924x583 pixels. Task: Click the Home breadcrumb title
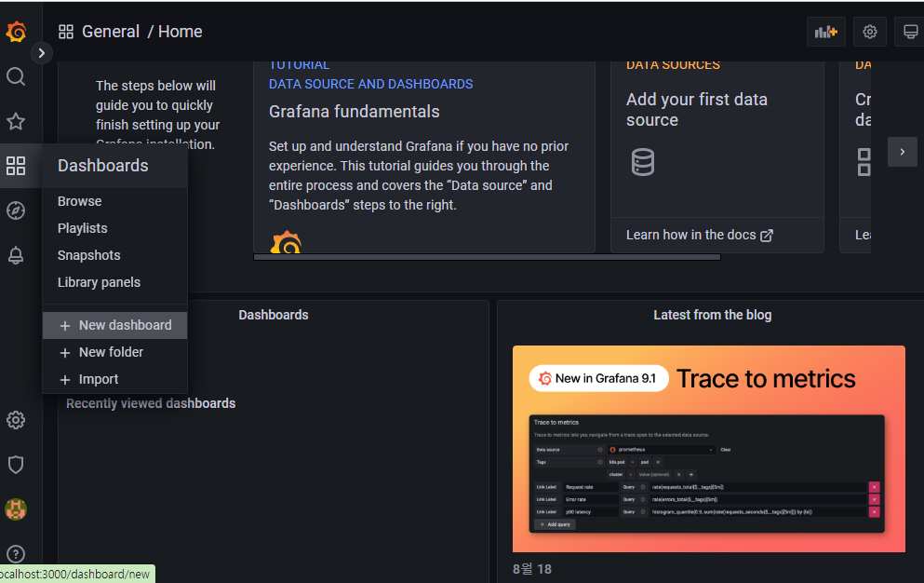point(180,32)
